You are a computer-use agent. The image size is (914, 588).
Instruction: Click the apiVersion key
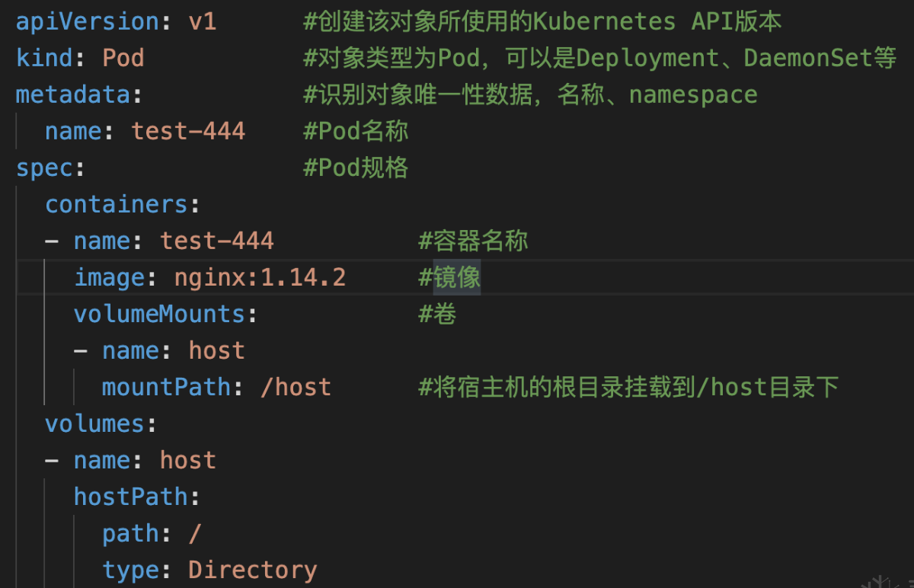[87, 22]
